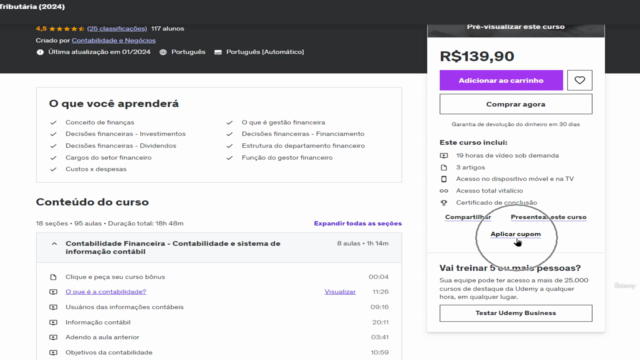Click globe icon next to Português

coord(163,52)
